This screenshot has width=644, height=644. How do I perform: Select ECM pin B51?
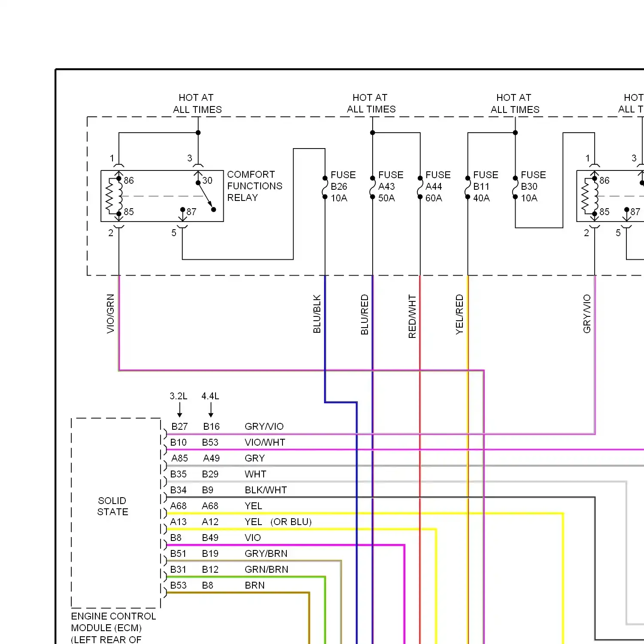178,553
